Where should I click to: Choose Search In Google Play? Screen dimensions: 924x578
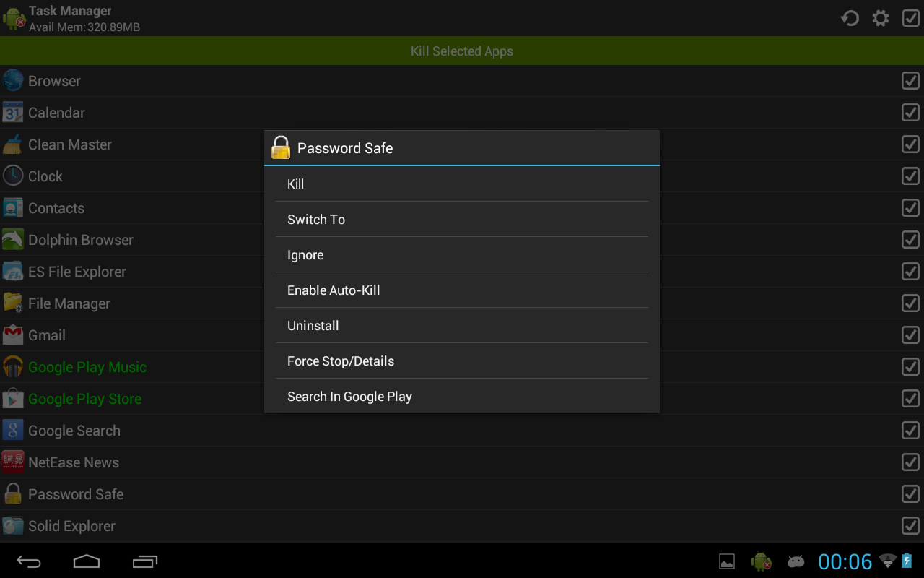pos(462,396)
